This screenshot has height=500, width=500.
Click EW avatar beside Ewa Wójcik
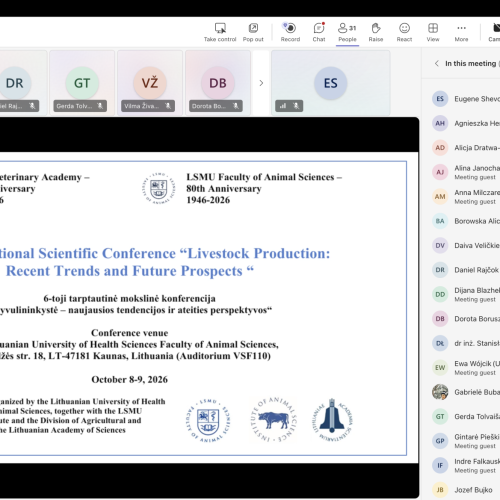(440, 368)
